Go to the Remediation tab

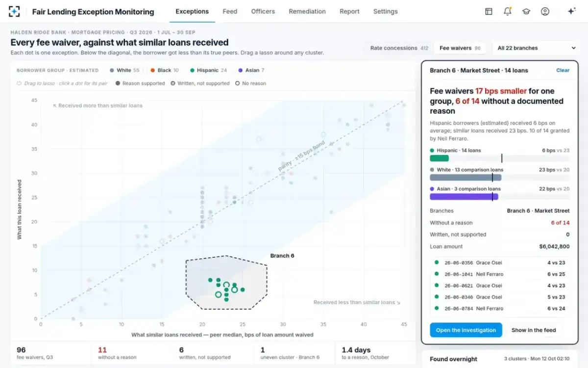[x=307, y=11]
